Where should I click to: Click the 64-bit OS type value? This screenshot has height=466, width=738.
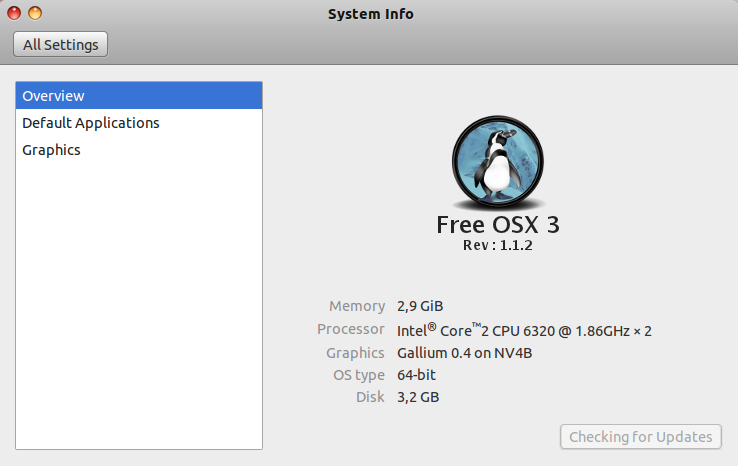pos(417,375)
